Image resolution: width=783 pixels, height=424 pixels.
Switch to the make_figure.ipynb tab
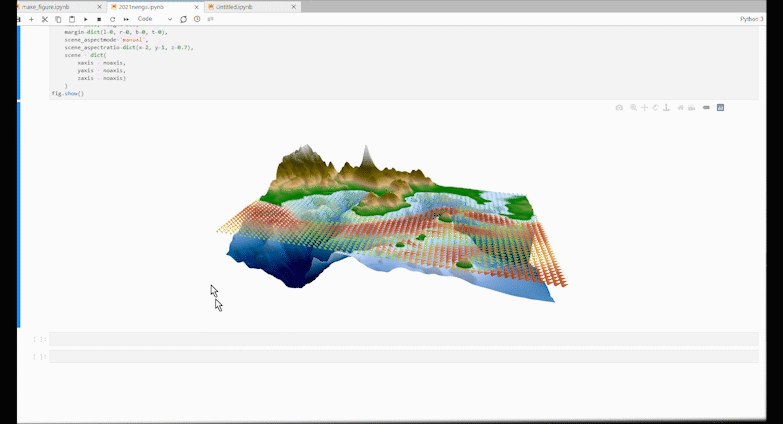(x=46, y=7)
